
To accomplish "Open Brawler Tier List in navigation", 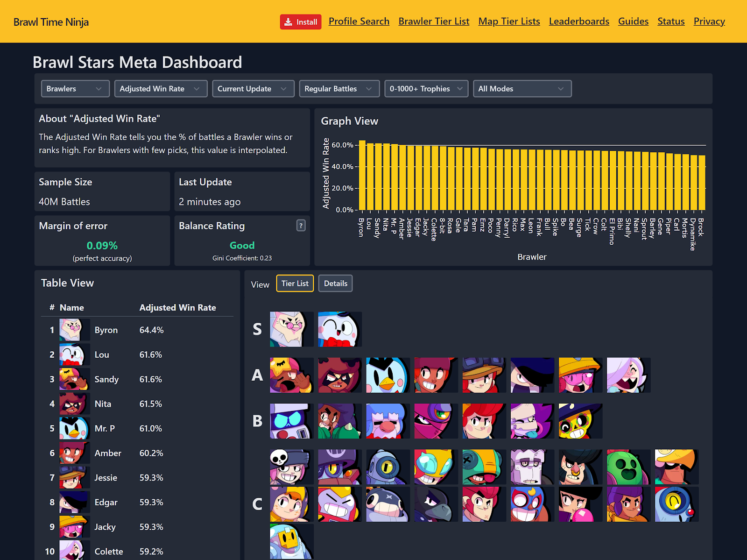I will pos(434,21).
